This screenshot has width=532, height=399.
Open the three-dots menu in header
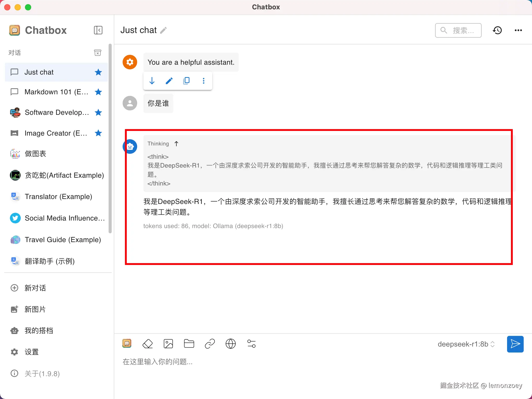tap(518, 30)
